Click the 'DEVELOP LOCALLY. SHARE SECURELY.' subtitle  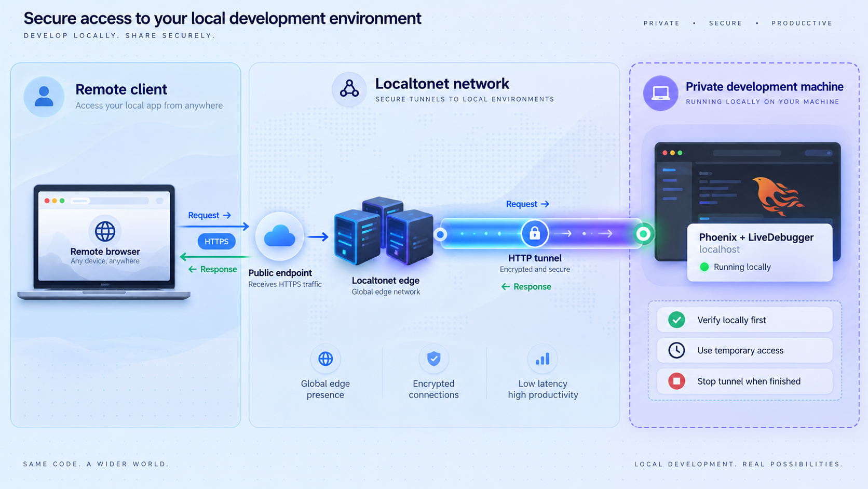click(119, 36)
